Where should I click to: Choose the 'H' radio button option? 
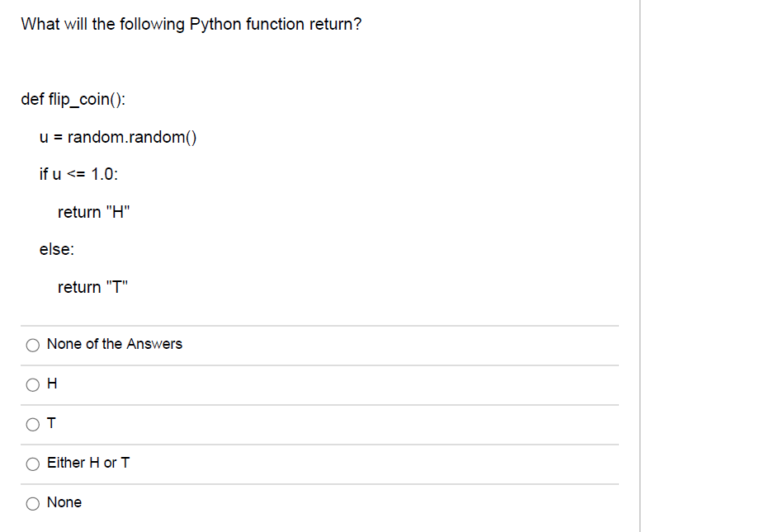[33, 384]
